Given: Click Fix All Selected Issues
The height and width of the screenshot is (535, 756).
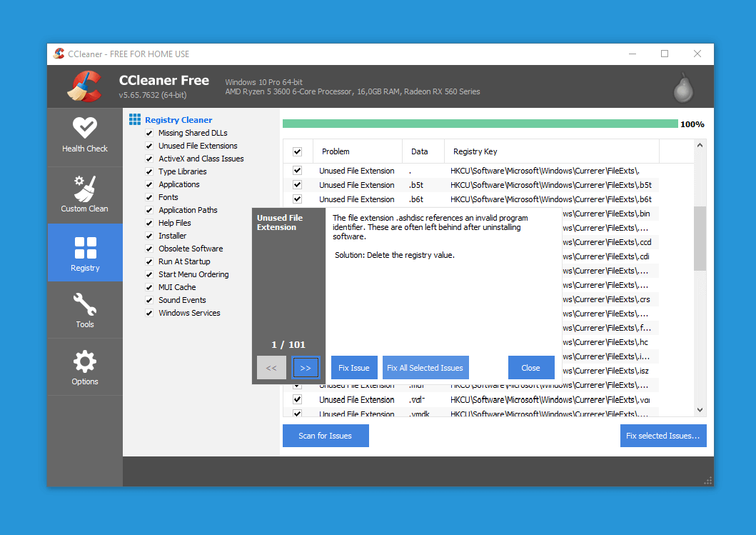Looking at the screenshot, I should click(x=425, y=368).
